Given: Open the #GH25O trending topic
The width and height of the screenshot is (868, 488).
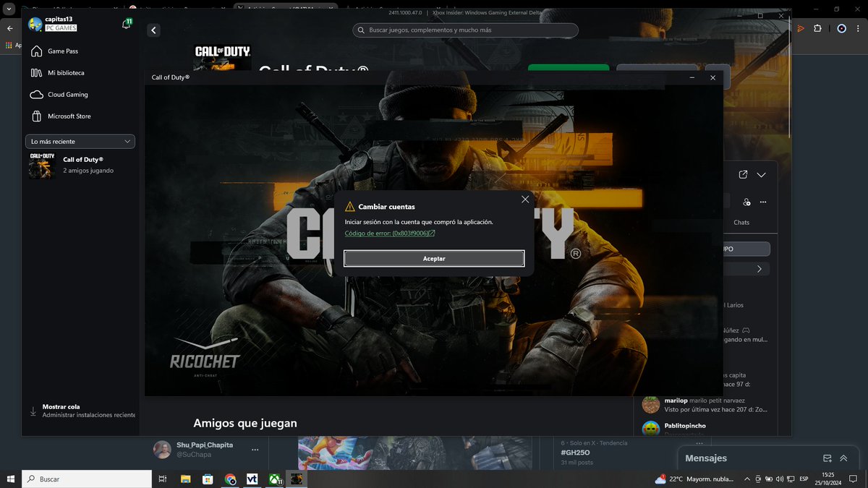Looking at the screenshot, I should click(x=575, y=453).
